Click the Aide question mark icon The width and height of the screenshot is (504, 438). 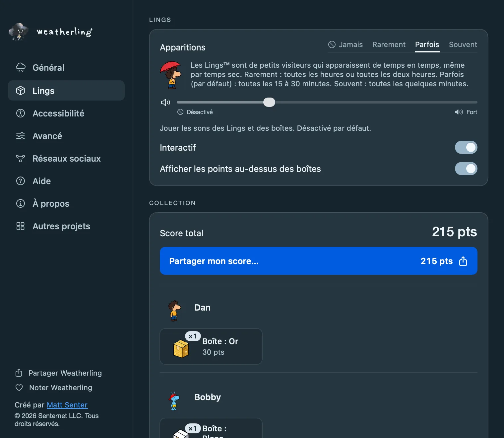click(x=21, y=181)
